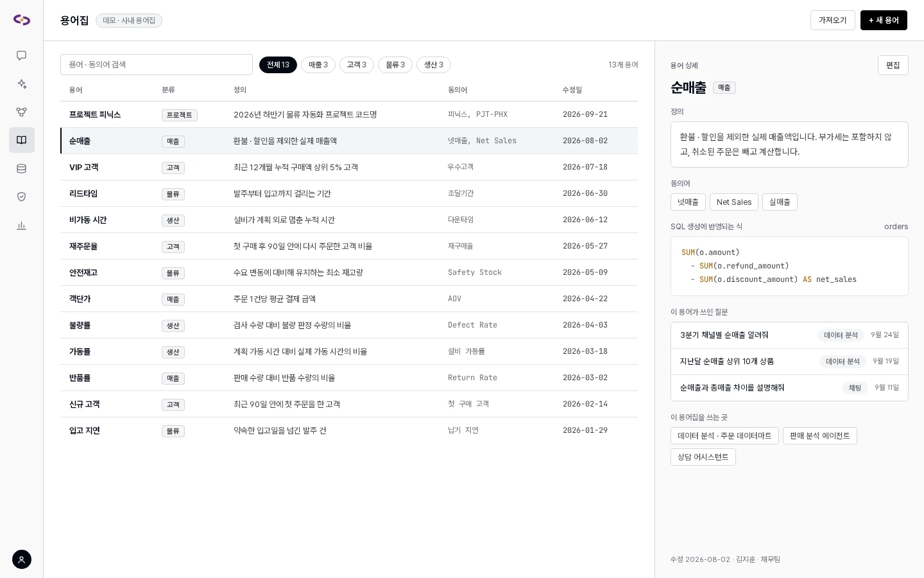Click the 수정일 column header
Viewport: 924px width, 578px height.
572,90
